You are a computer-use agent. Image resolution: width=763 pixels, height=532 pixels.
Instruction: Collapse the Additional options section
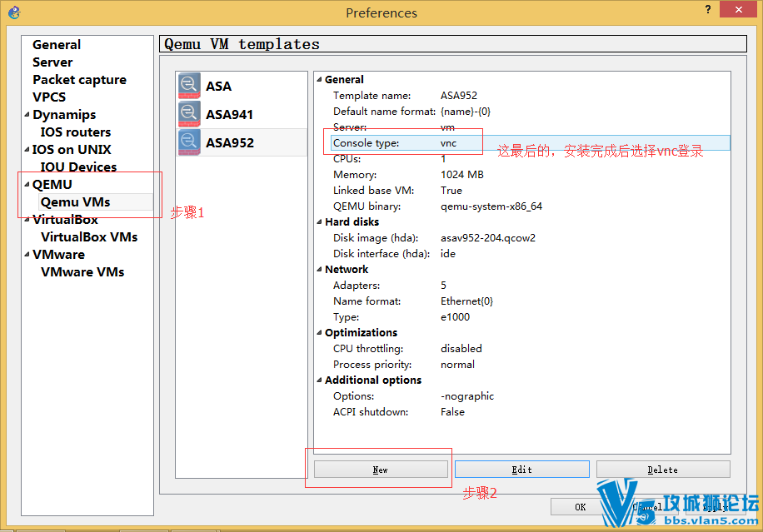(x=319, y=380)
